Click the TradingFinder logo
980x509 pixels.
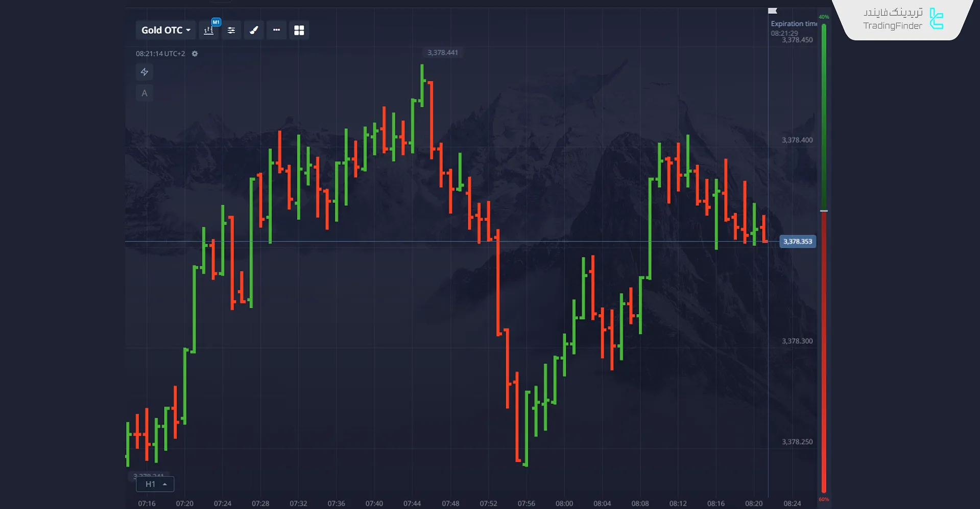[903, 19]
